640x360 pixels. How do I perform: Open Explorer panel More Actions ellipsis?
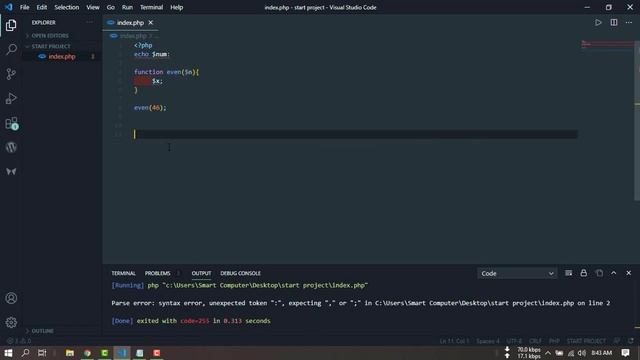(89, 22)
